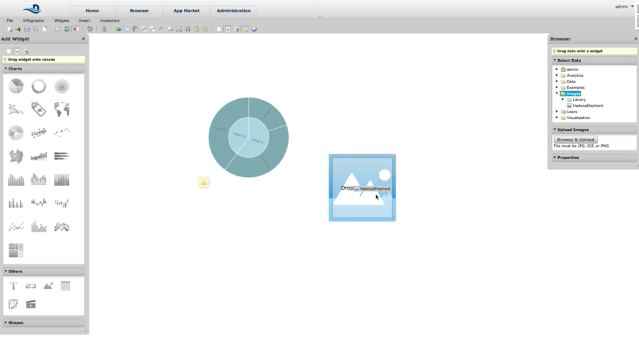This screenshot has height=361, width=639.
Task: Close the Browser panel
Action: pyautogui.click(x=635, y=39)
